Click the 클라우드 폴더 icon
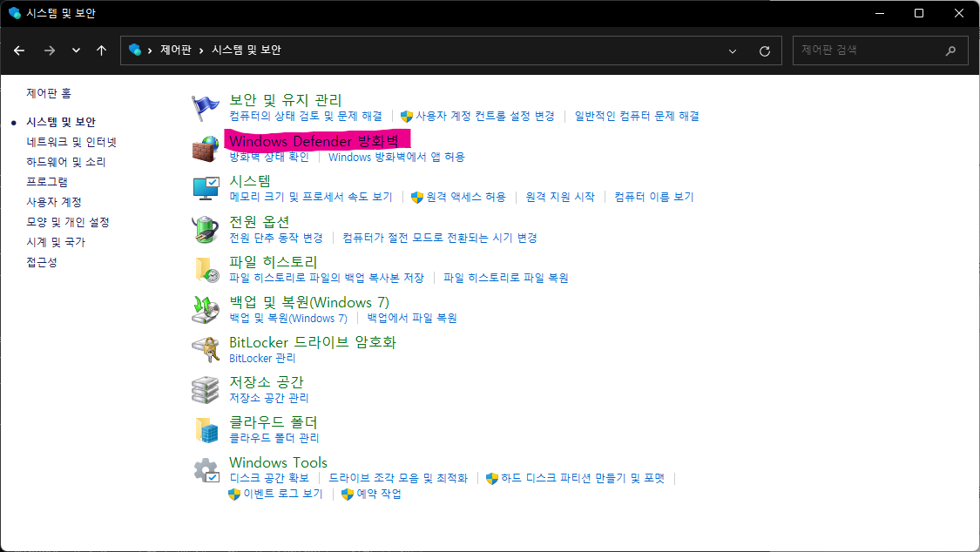Viewport: 980px width, 552px height. (206, 429)
